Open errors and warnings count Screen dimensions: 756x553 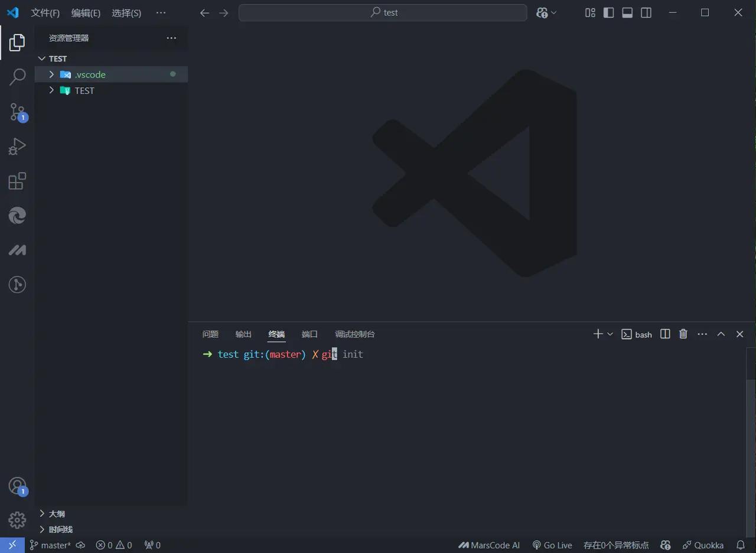click(114, 545)
